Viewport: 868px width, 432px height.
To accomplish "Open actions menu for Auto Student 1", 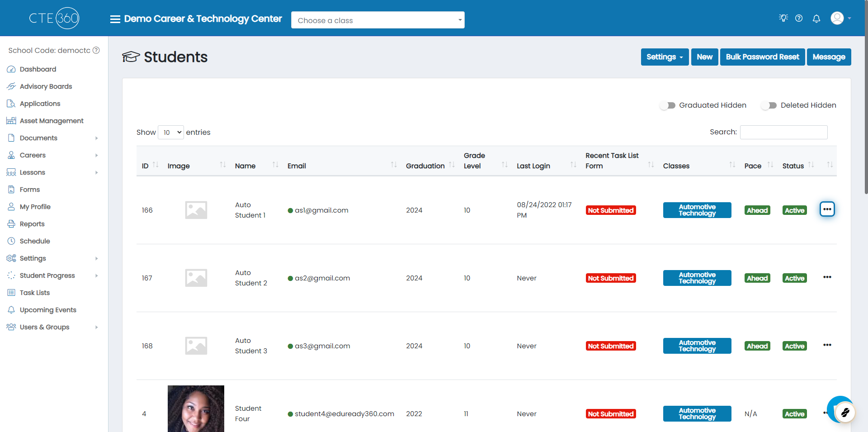I will coord(827,209).
